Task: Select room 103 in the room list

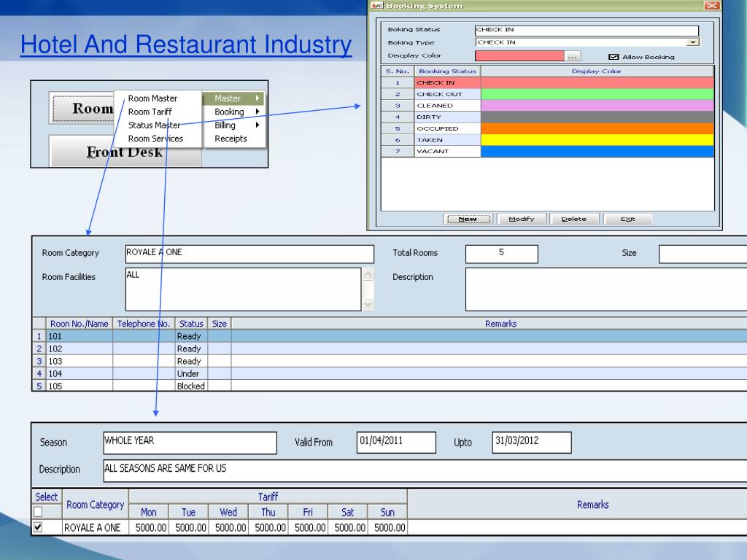Action: [x=390, y=361]
